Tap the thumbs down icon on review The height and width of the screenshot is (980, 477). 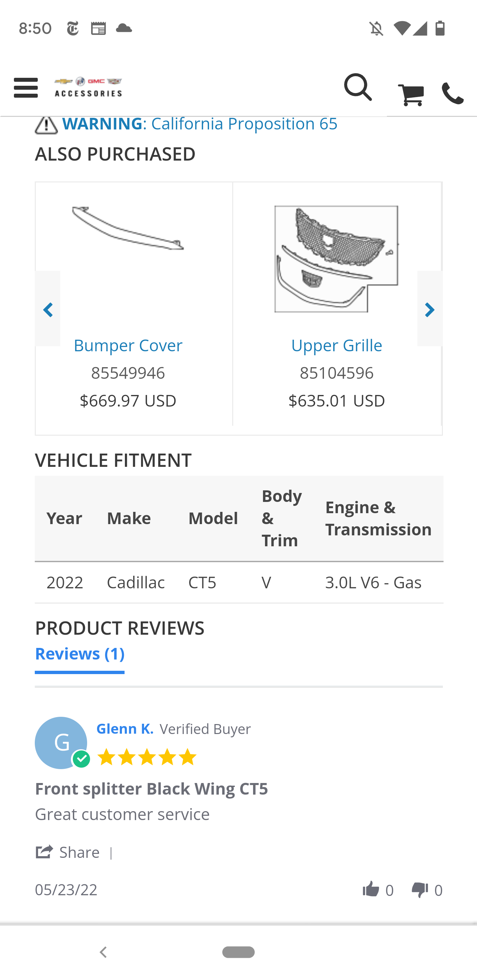pos(420,890)
